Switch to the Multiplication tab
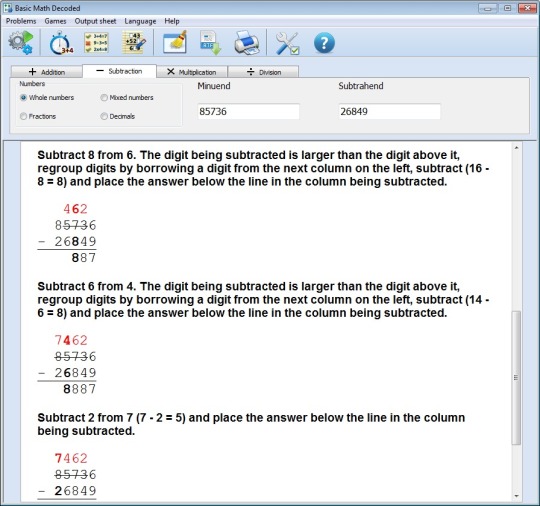This screenshot has height=506, width=540. point(192,72)
